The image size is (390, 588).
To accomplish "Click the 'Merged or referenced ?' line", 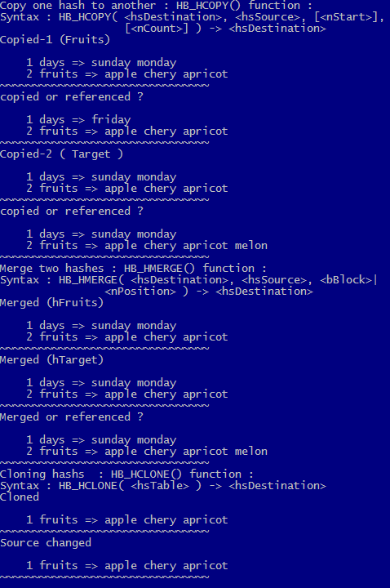I will click(x=72, y=417).
